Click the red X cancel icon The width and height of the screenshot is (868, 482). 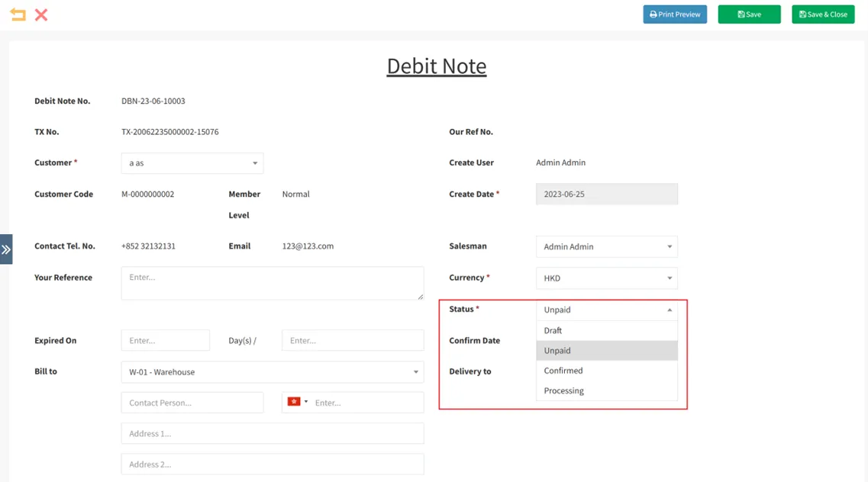click(x=40, y=14)
